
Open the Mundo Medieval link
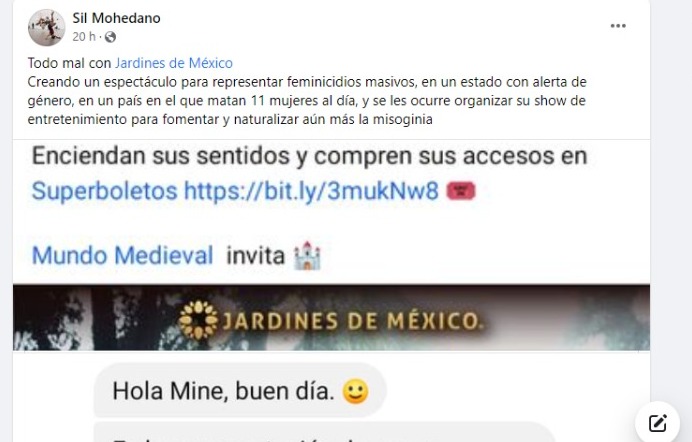tap(123, 255)
